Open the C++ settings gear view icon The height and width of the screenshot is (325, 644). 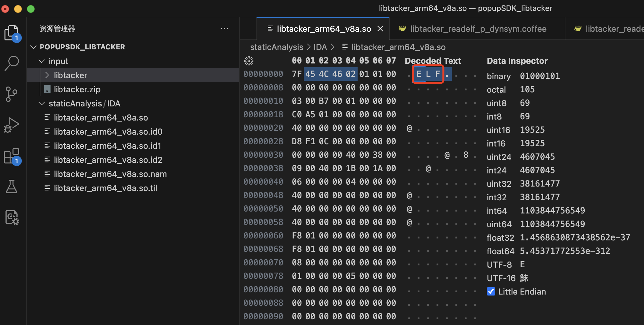pyautogui.click(x=12, y=217)
